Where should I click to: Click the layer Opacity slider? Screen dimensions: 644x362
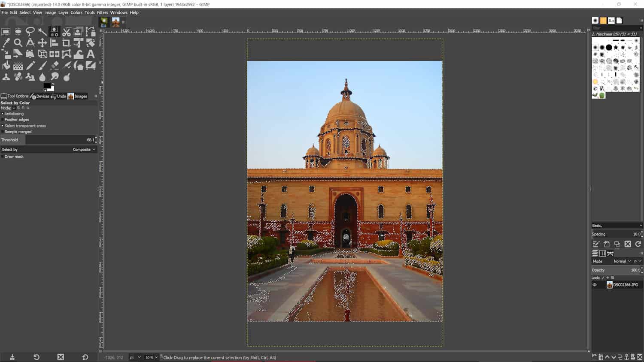point(617,270)
